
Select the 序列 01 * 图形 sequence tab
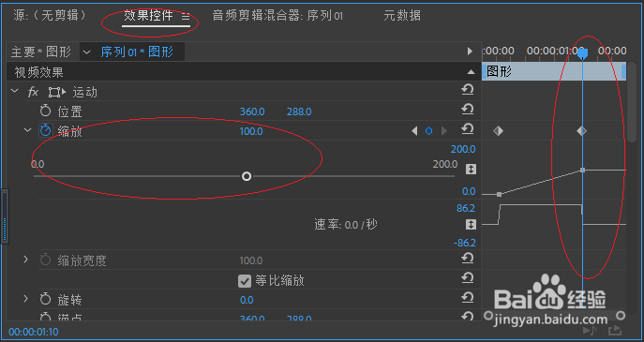tap(137, 52)
